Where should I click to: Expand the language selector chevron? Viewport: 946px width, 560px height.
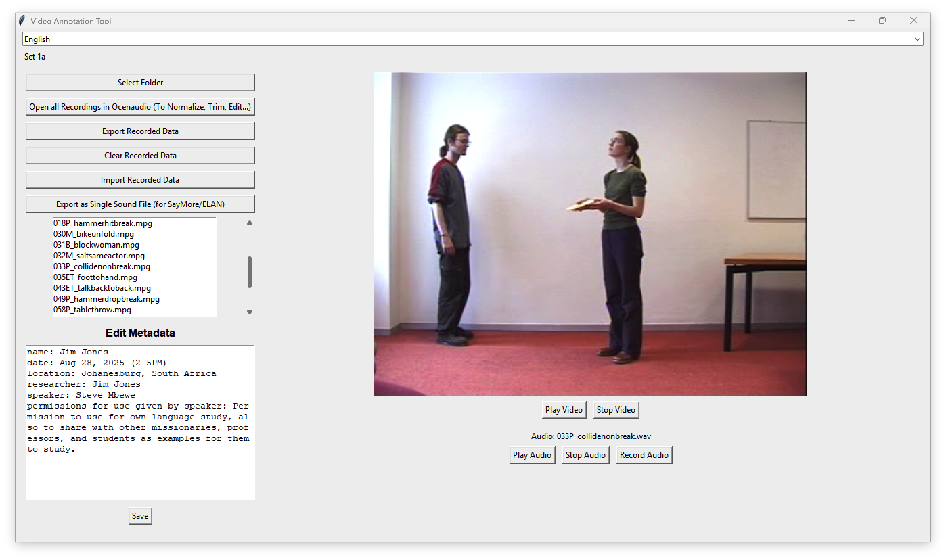point(918,39)
